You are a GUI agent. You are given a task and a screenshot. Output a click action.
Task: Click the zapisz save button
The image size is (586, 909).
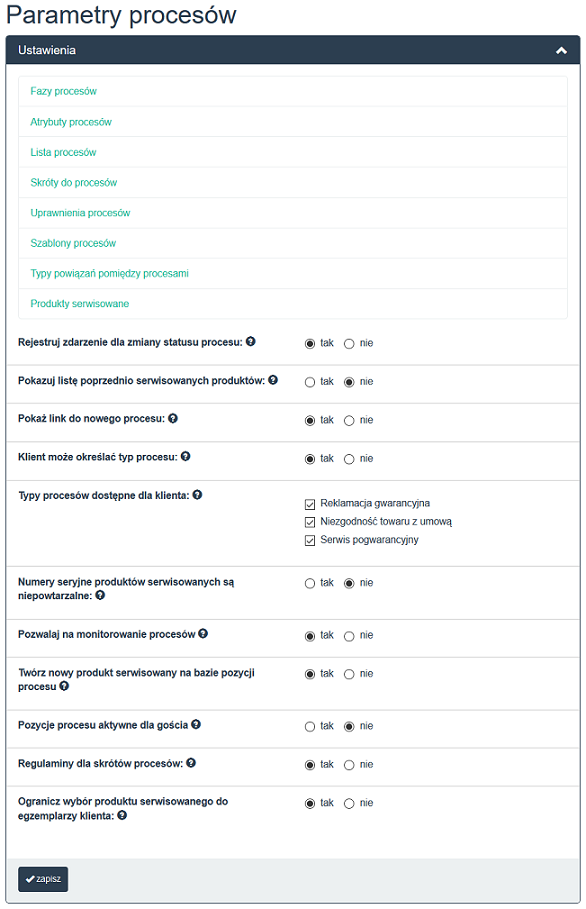click(x=43, y=879)
